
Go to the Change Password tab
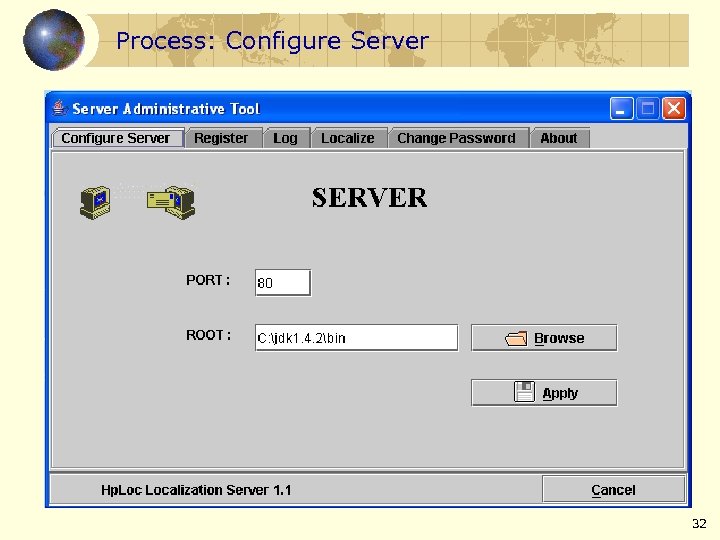458,138
